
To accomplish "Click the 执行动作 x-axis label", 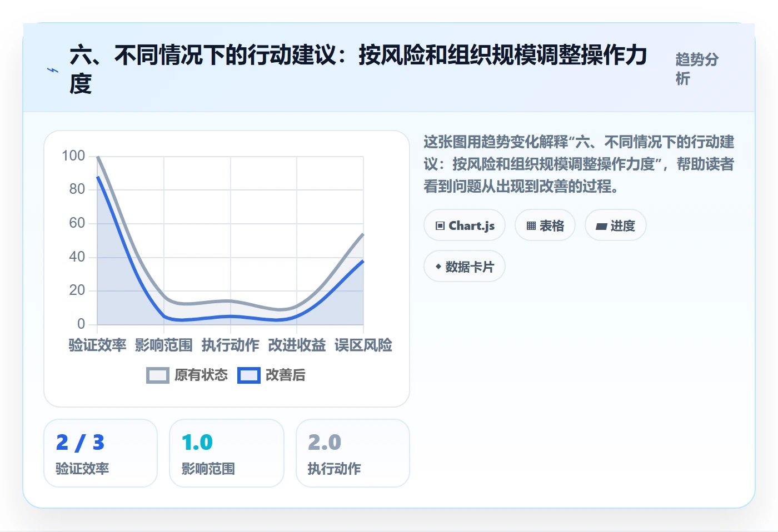I will tap(231, 345).
